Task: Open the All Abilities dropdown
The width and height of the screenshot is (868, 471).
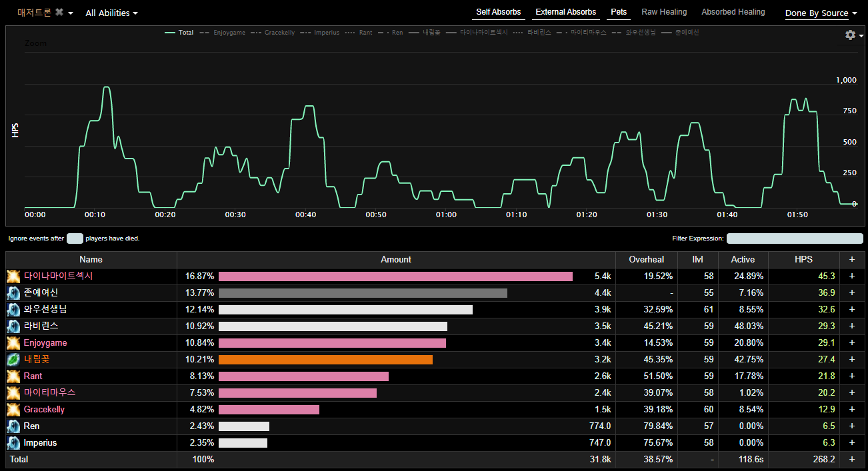Action: coord(111,13)
